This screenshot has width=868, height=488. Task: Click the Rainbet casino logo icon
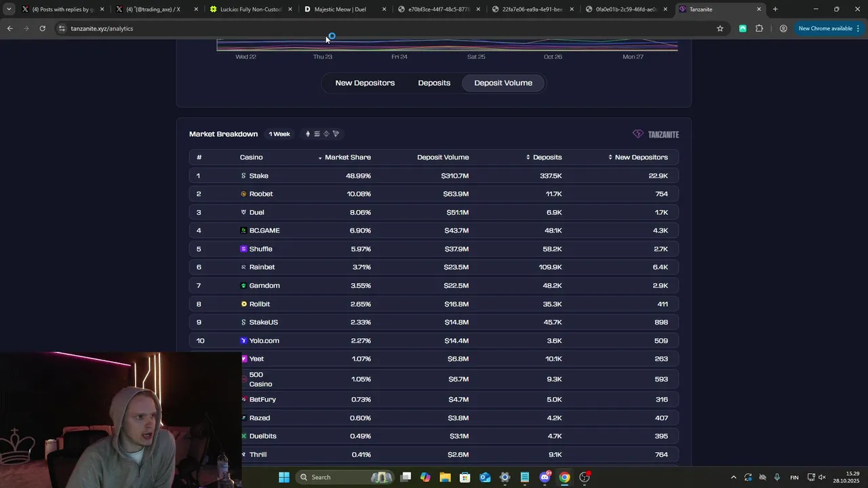tap(243, 267)
